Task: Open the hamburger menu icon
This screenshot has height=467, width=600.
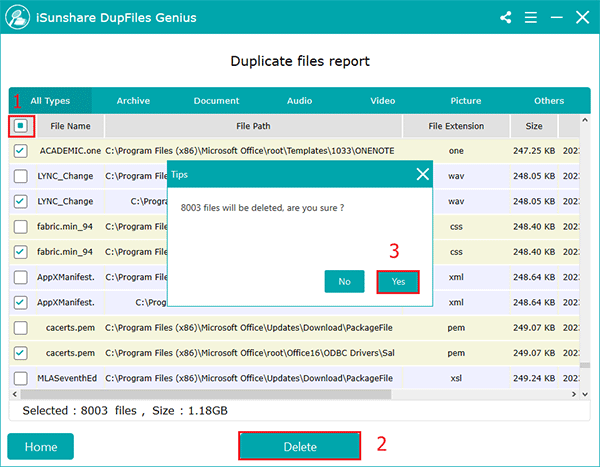Action: pyautogui.click(x=530, y=18)
